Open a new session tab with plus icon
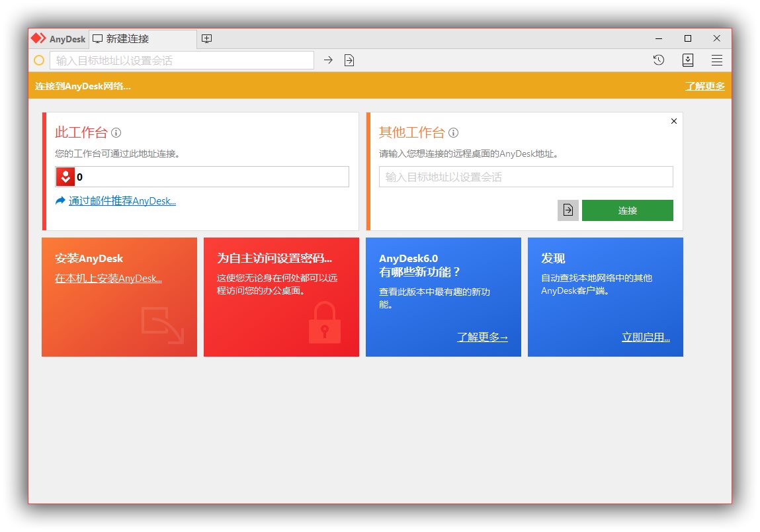 [x=206, y=39]
